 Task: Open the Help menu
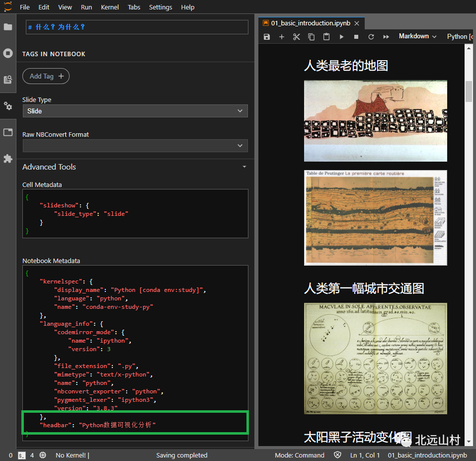click(x=188, y=7)
